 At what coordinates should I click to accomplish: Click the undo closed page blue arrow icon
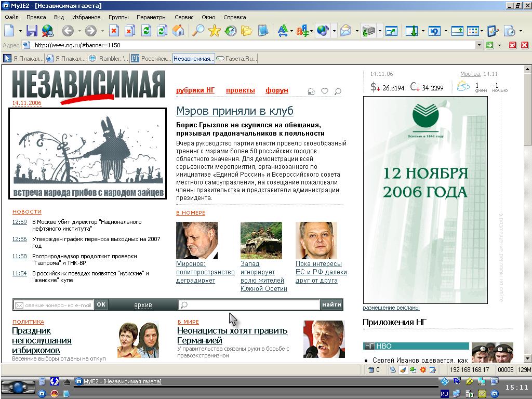(x=434, y=31)
